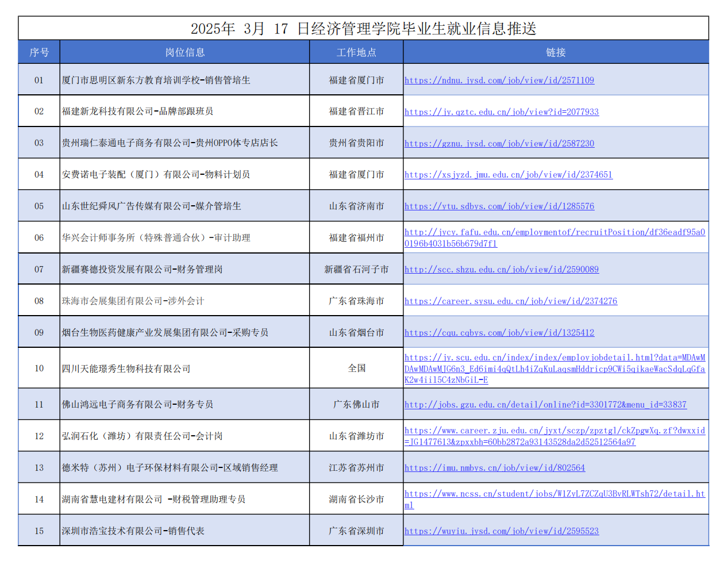This screenshot has height=564, width=728.
Task: Open the jobs.gzu.edu.cn online detail link
Action: pos(545,405)
